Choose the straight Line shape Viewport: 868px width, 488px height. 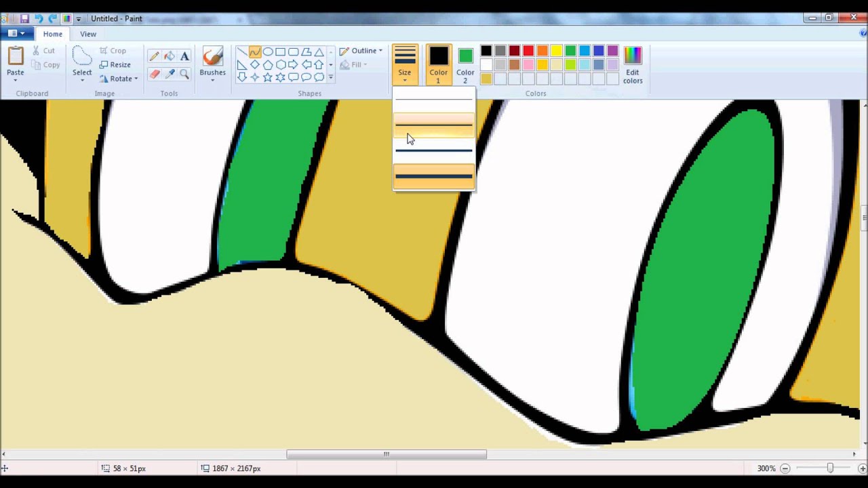(x=242, y=52)
